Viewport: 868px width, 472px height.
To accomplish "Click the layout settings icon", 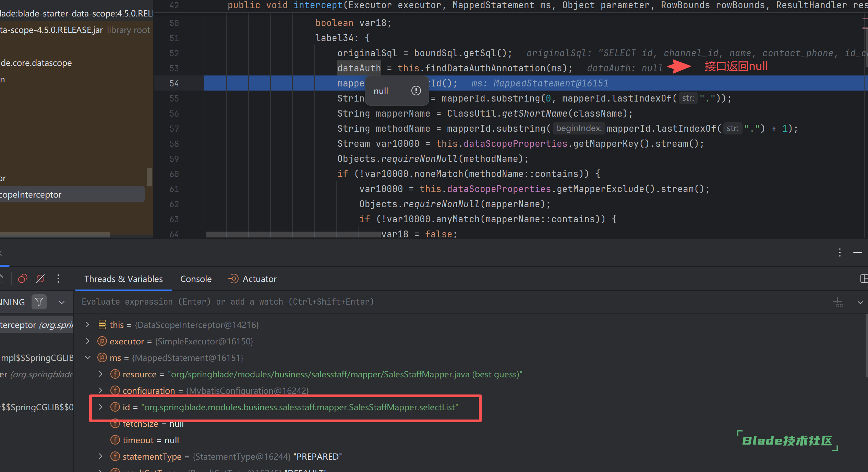I will coord(864,279).
